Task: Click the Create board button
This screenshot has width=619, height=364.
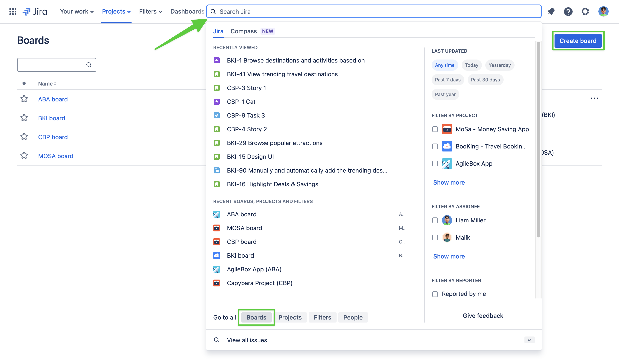Action: pyautogui.click(x=578, y=41)
